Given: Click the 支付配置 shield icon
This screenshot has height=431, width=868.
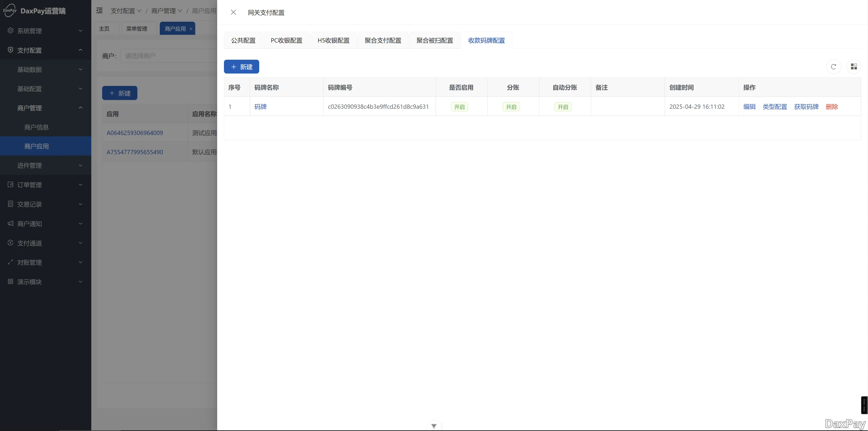Looking at the screenshot, I should coord(10,50).
